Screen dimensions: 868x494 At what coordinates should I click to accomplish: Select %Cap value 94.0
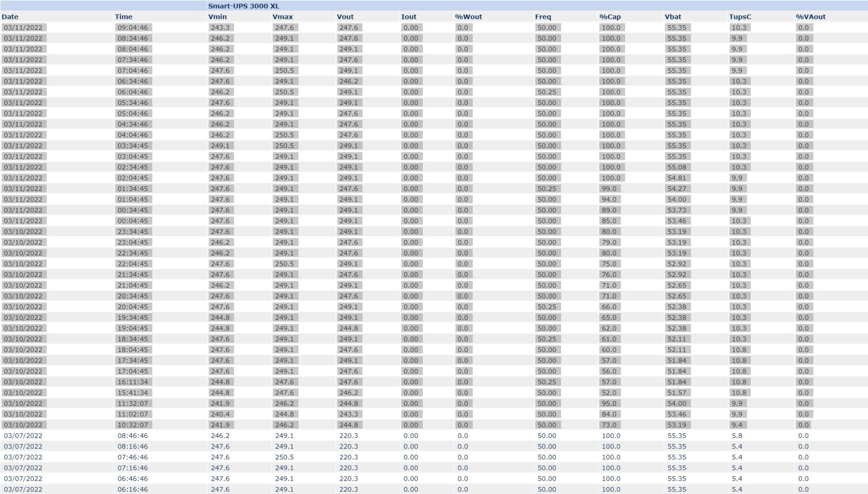pos(609,200)
